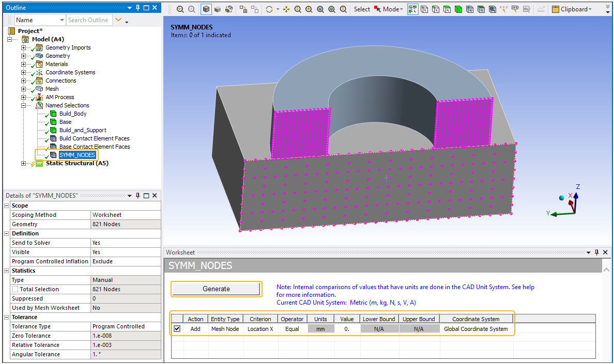This screenshot has width=614, height=364.
Task: Show more toolbar options via overflow chevron
Action: click(x=608, y=9)
